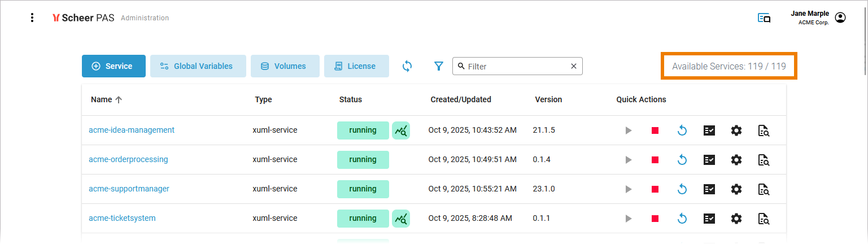
Task: Open settings gear for acme-supportmanager
Action: 736,189
